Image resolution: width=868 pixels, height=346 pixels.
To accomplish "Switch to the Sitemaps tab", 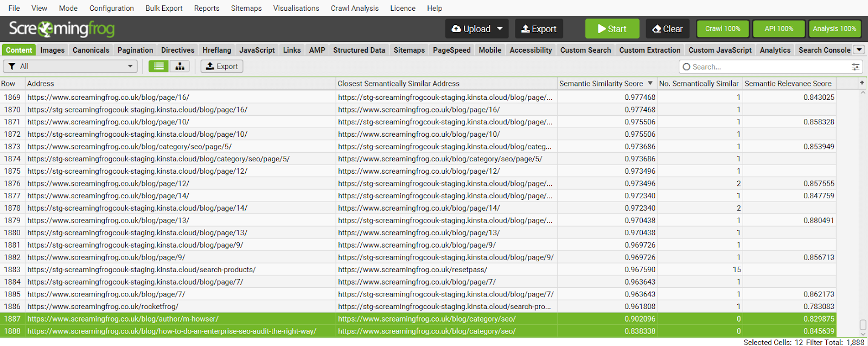I will [409, 50].
